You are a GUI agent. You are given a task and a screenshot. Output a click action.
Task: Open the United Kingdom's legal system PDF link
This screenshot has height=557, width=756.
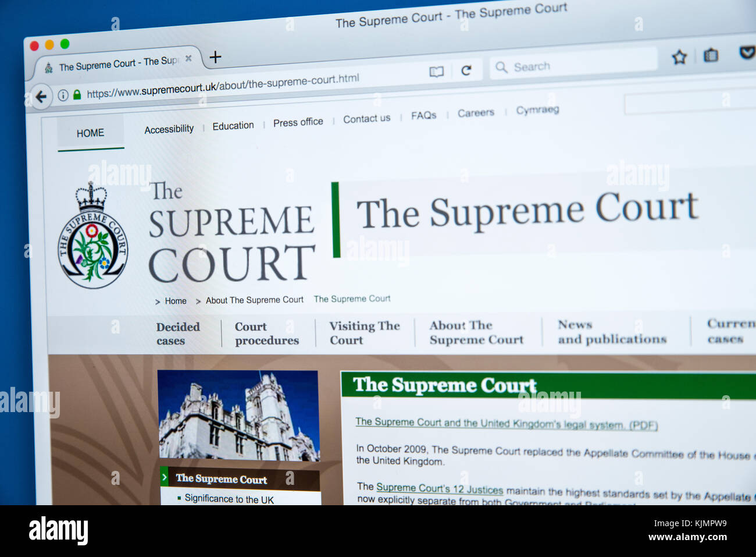[x=507, y=424]
